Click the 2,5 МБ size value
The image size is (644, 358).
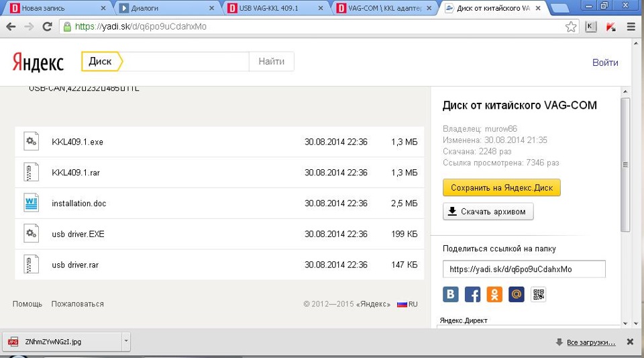[x=404, y=204]
